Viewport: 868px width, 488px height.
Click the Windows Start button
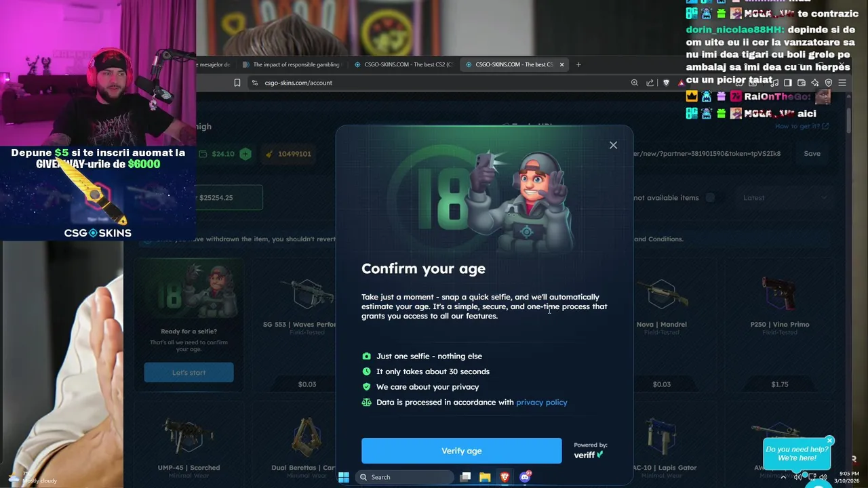pos(344,477)
